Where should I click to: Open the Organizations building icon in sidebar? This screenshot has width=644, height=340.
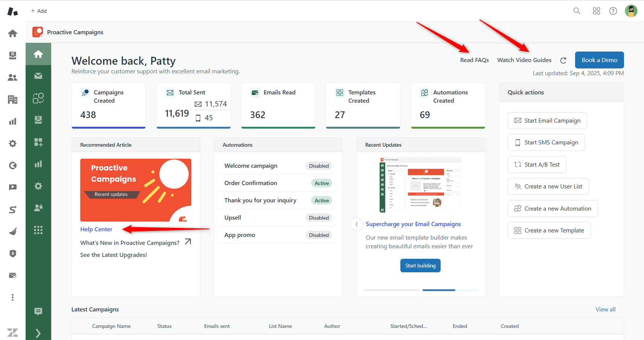point(13,99)
